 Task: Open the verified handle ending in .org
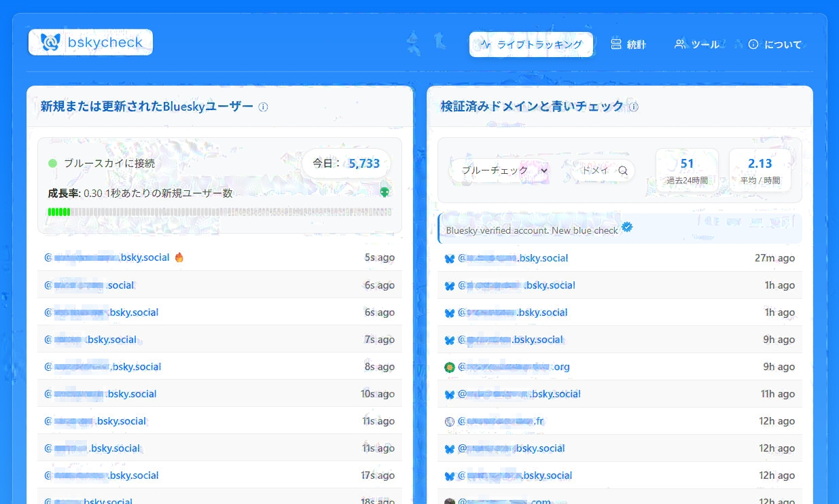click(x=514, y=367)
